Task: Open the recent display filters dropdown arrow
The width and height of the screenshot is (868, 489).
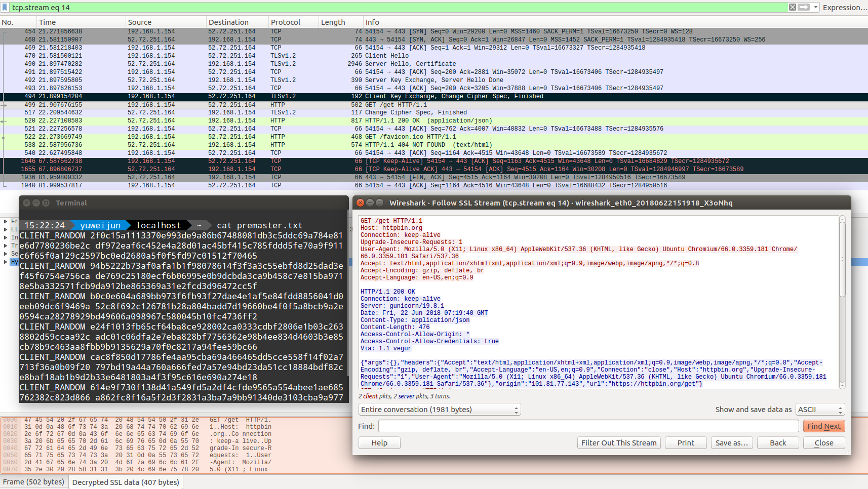Action: point(815,7)
